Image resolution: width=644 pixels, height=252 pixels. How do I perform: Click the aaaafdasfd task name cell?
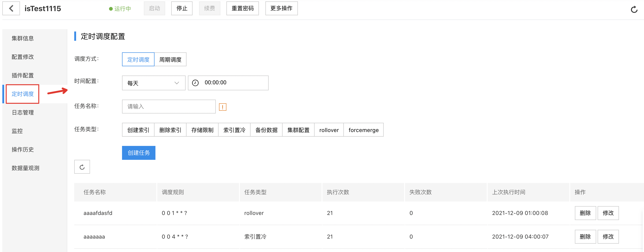pos(98,213)
